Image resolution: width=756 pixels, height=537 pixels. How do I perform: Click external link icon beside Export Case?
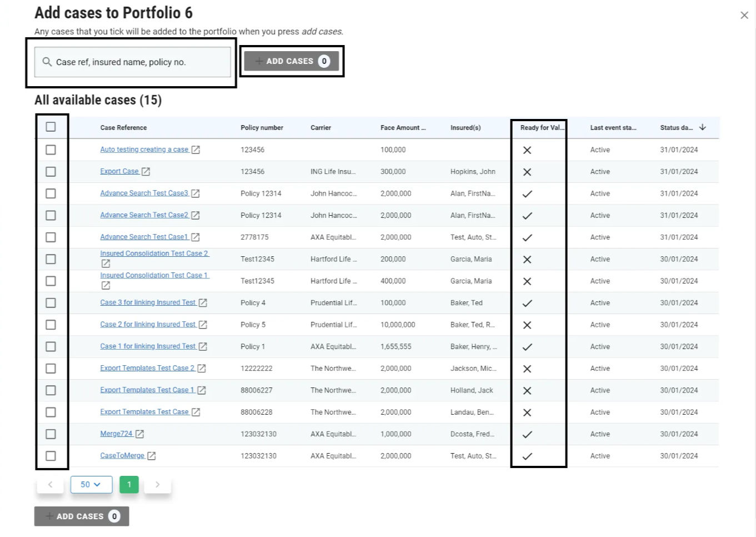click(x=146, y=172)
